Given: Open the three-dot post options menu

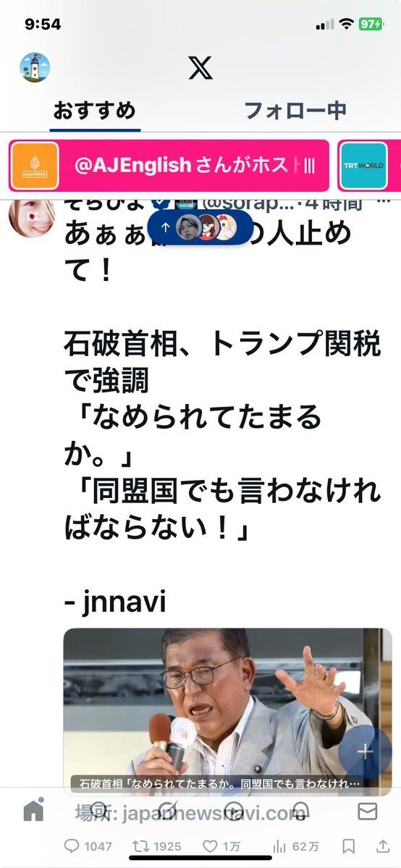Looking at the screenshot, I should pos(384,201).
